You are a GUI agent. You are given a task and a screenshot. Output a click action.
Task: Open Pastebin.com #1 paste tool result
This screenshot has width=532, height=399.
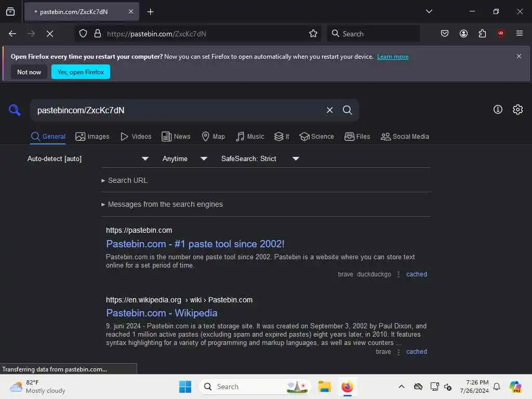(195, 244)
